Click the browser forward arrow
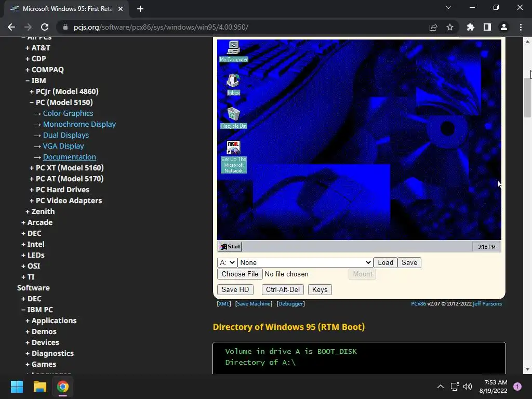 [x=28, y=27]
